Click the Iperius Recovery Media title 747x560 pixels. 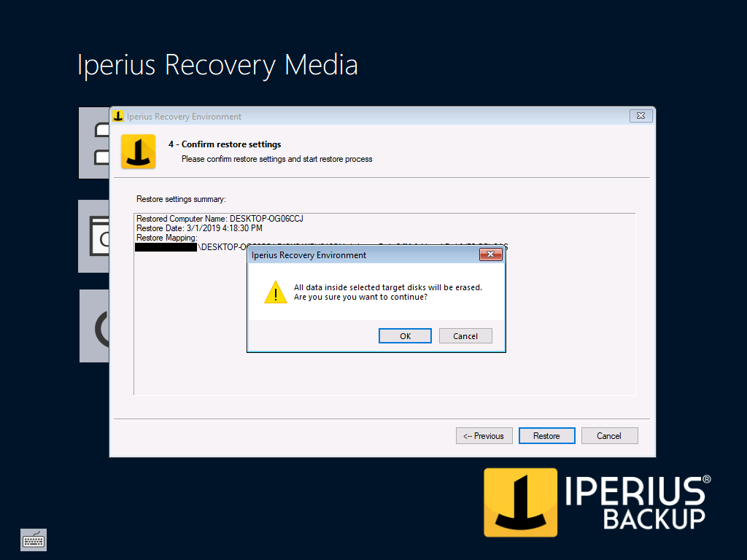click(x=217, y=65)
